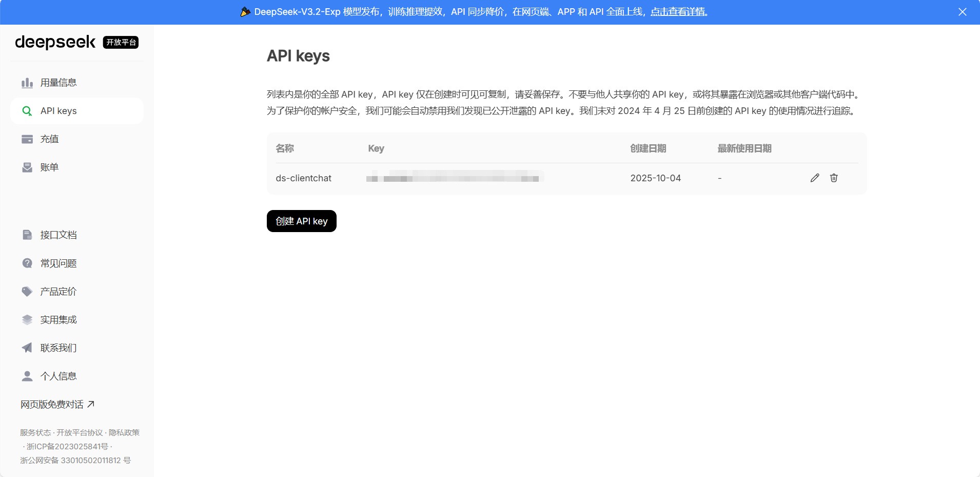
Task: Dismiss the top announcement banner
Action: pos(963,12)
